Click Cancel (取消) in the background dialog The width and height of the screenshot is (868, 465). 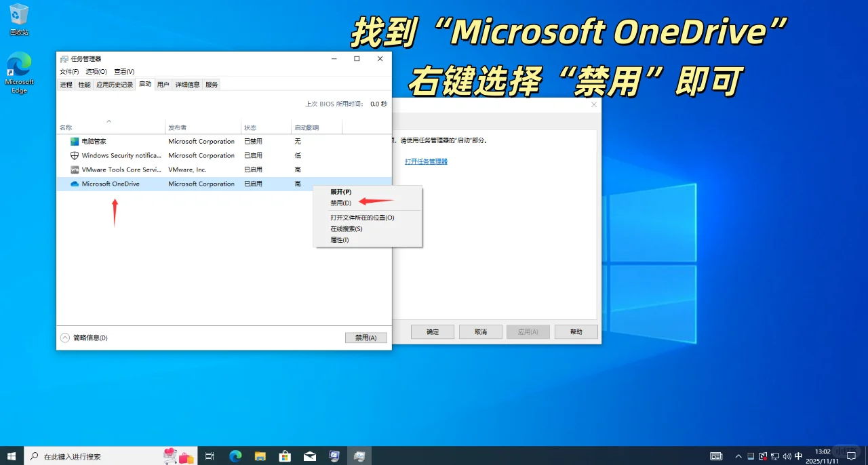(481, 331)
